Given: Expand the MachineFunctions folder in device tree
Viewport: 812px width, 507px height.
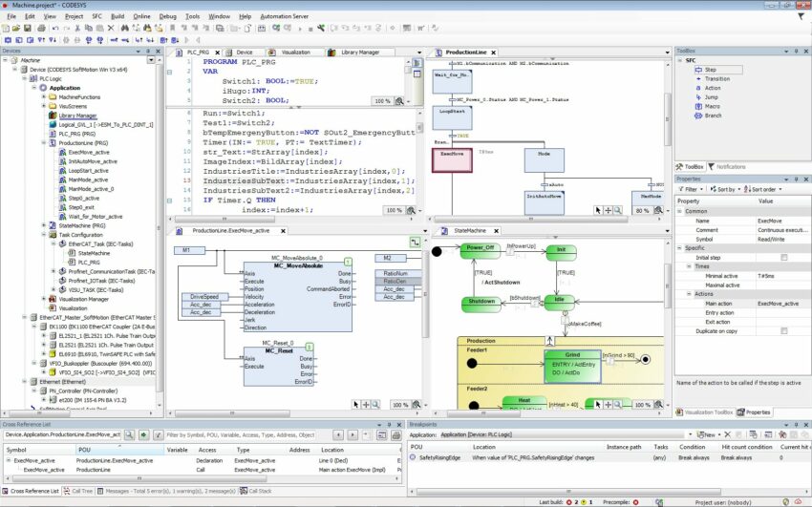Looking at the screenshot, I should pyautogui.click(x=44, y=96).
